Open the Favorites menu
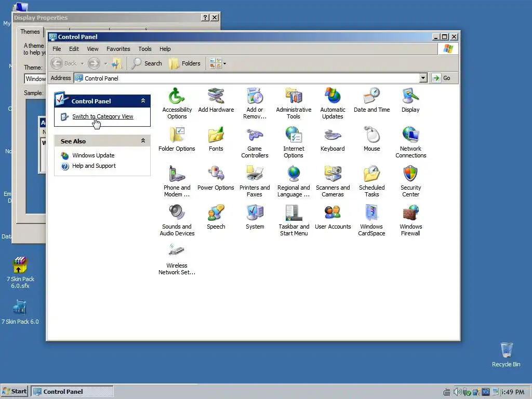 118,49
